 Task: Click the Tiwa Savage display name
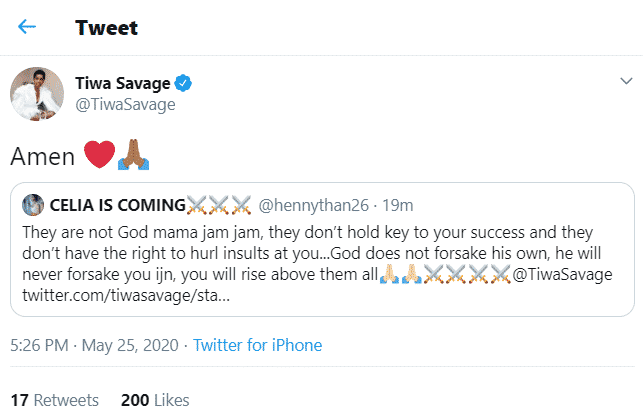tap(130, 82)
